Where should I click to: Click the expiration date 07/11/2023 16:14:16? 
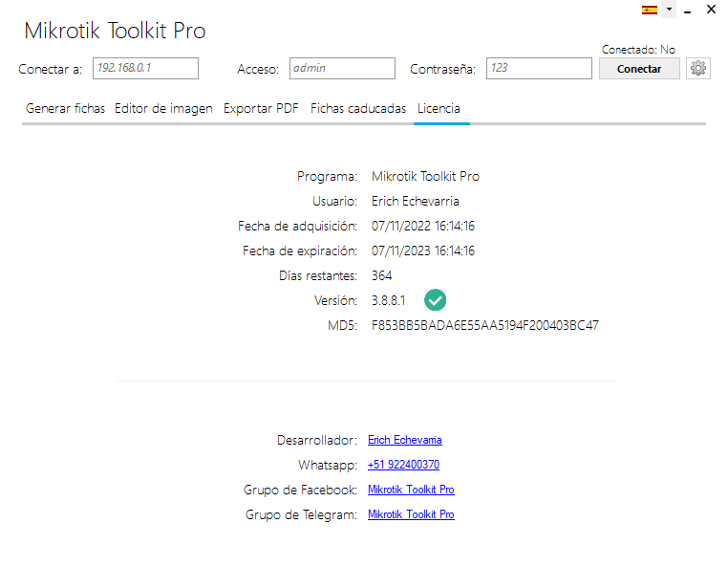click(423, 251)
